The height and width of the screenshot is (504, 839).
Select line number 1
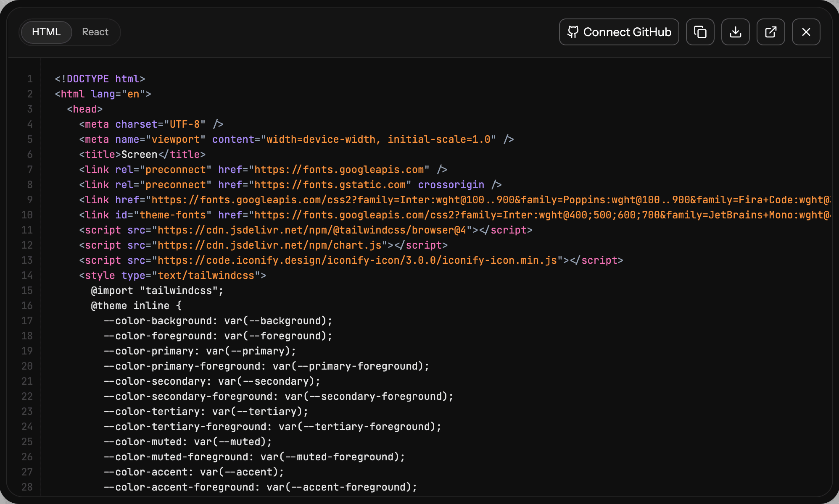click(x=30, y=79)
